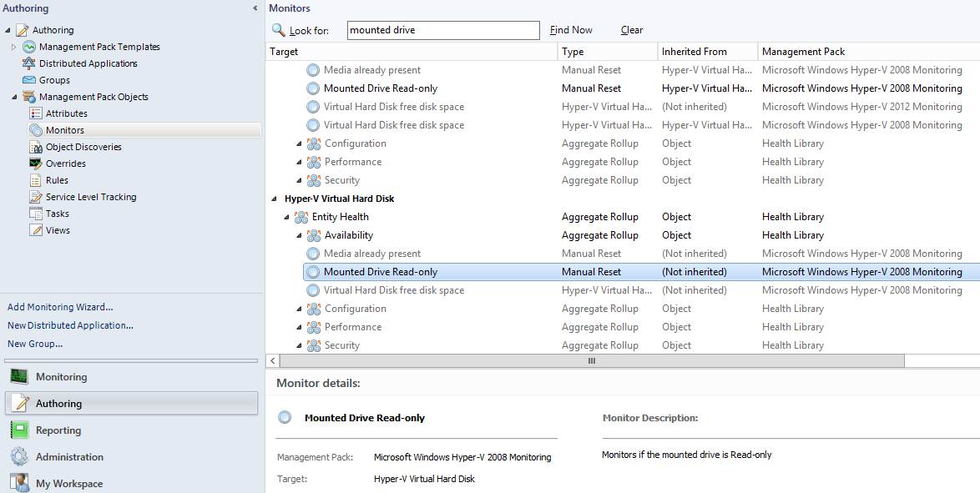This screenshot has height=493, width=980.
Task: Click the Availability rollup icon
Action: tap(313, 235)
